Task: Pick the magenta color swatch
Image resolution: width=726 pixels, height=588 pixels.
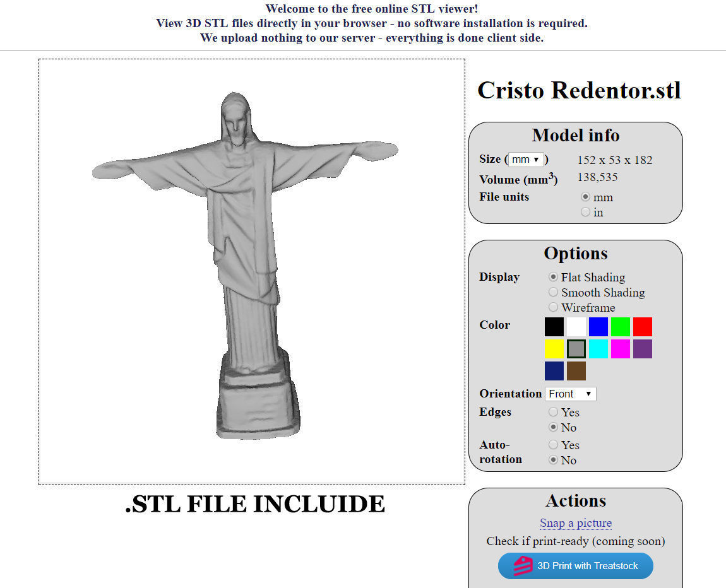Action: click(621, 349)
